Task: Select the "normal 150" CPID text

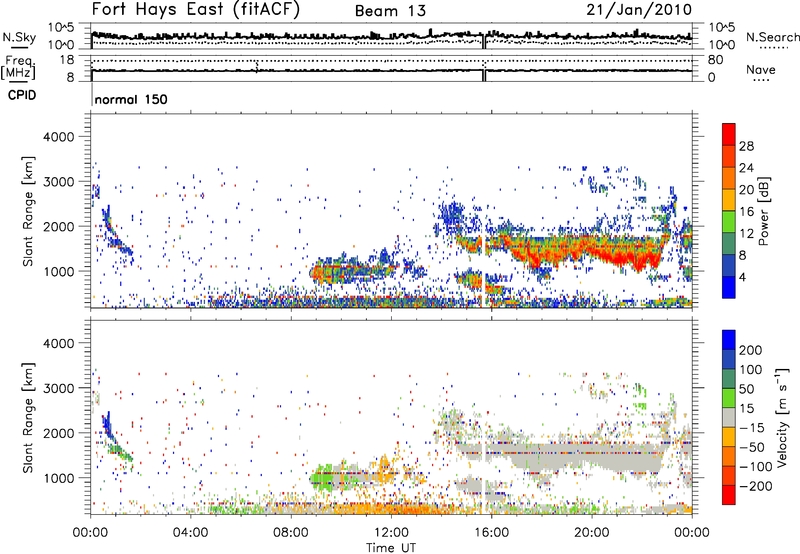Action: pos(131,99)
